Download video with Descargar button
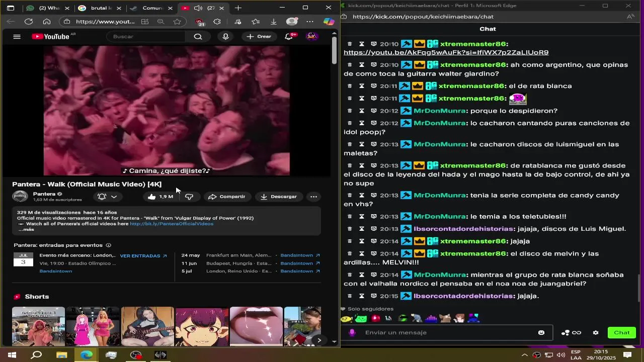This screenshot has width=644, height=362. click(279, 197)
